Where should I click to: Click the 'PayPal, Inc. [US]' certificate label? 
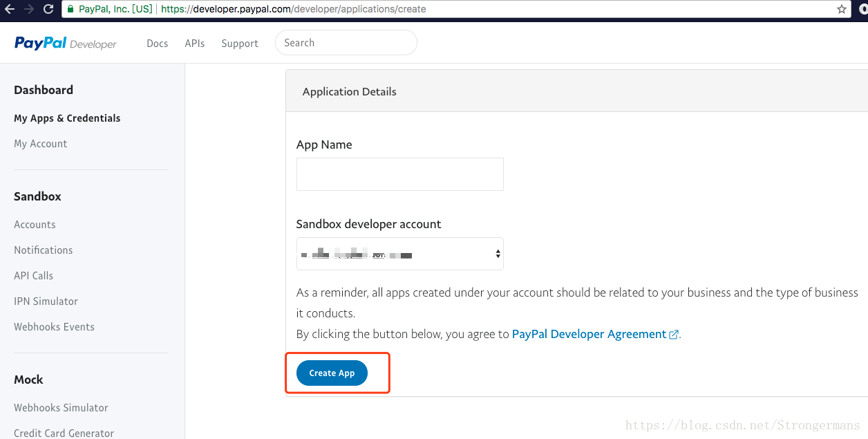[115, 9]
